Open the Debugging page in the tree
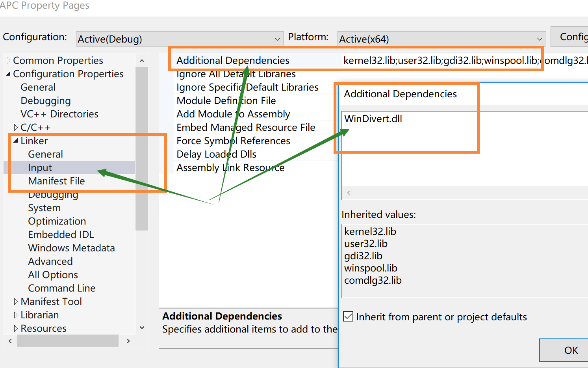This screenshot has height=368, width=588. click(x=46, y=100)
